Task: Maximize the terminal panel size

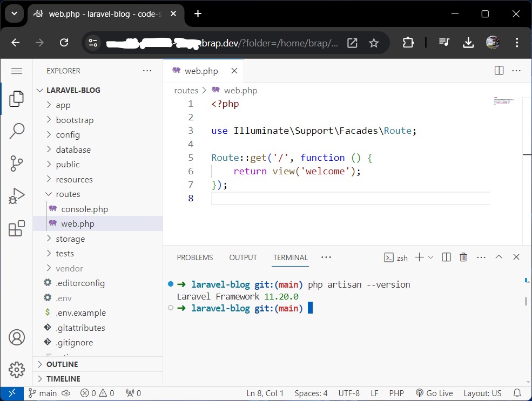Action: (x=499, y=257)
